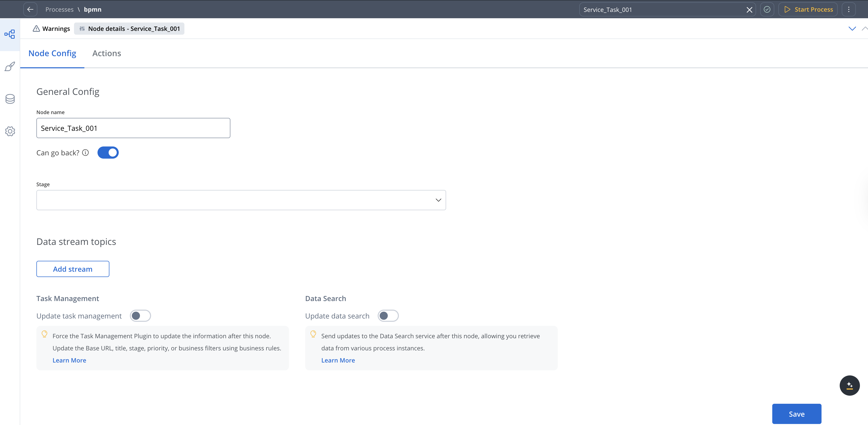Switch to the Actions tab
This screenshot has height=425, width=868.
[106, 53]
